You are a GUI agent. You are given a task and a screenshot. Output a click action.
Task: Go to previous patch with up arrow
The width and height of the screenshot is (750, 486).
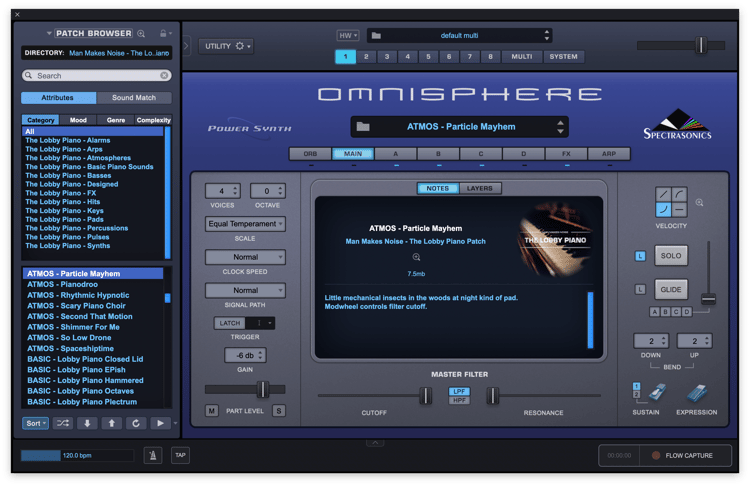[111, 423]
